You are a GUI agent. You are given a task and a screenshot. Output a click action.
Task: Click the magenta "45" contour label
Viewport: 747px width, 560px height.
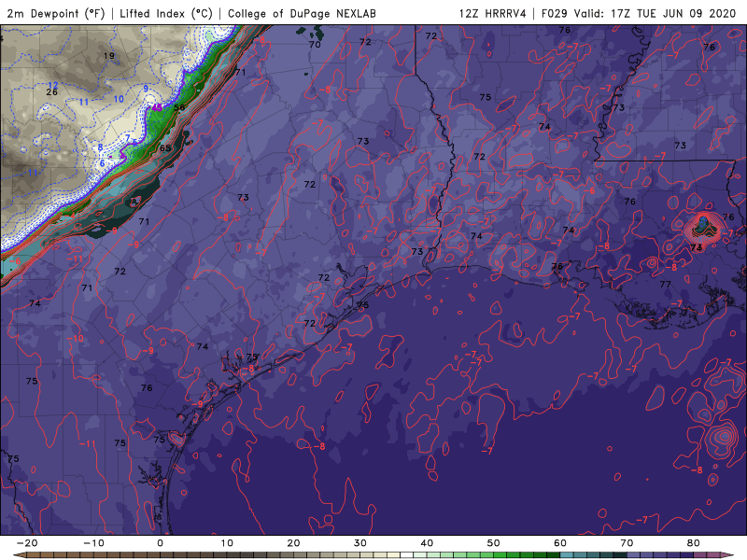(x=157, y=108)
